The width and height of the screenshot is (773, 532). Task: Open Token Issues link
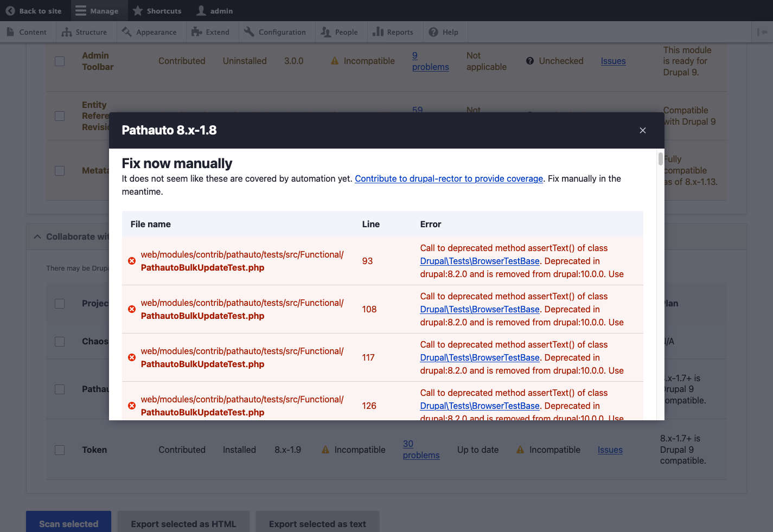pyautogui.click(x=610, y=450)
